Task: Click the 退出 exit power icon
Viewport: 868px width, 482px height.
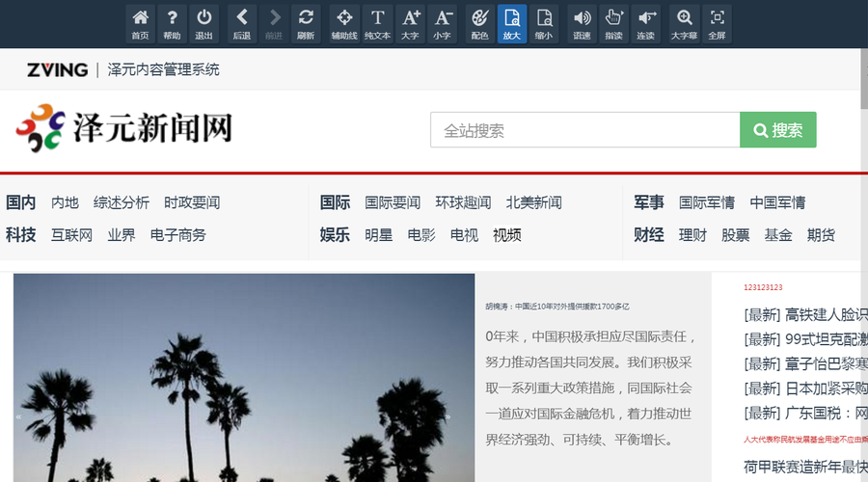Action: click(x=203, y=23)
